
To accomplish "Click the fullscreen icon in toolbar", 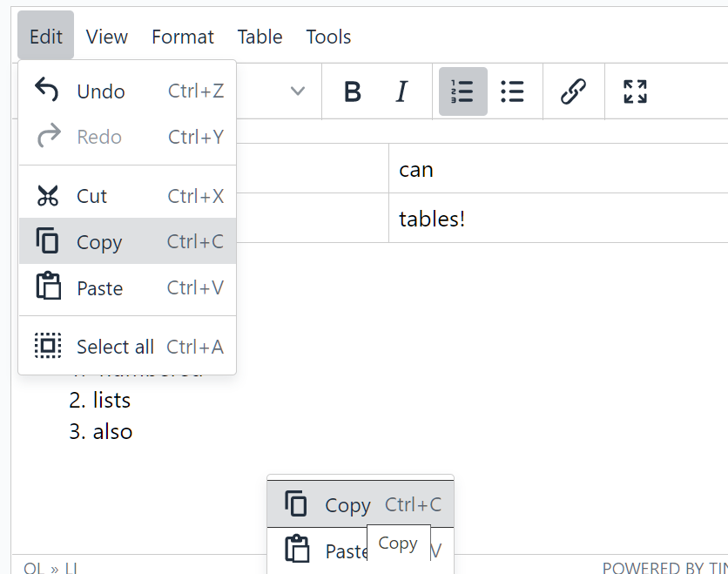I will tap(635, 91).
